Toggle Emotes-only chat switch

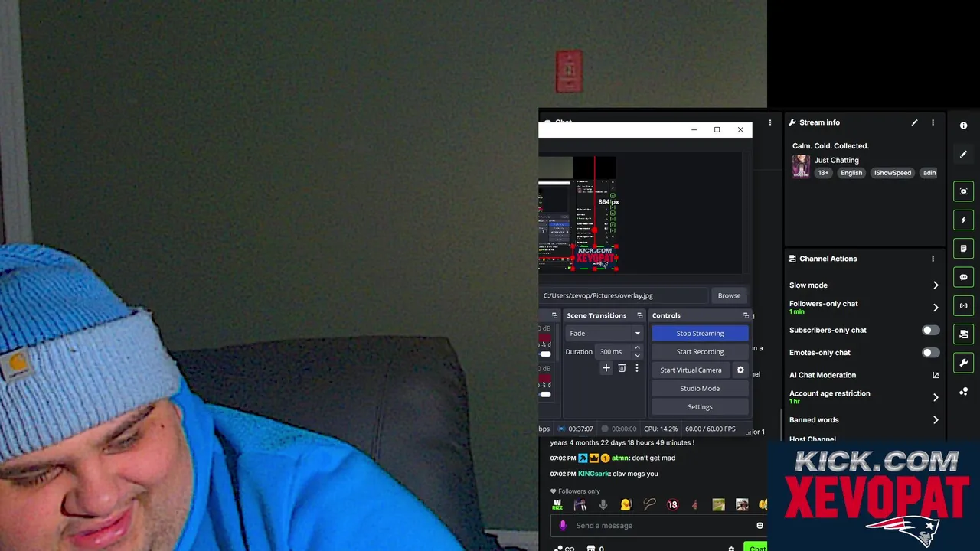coord(929,353)
